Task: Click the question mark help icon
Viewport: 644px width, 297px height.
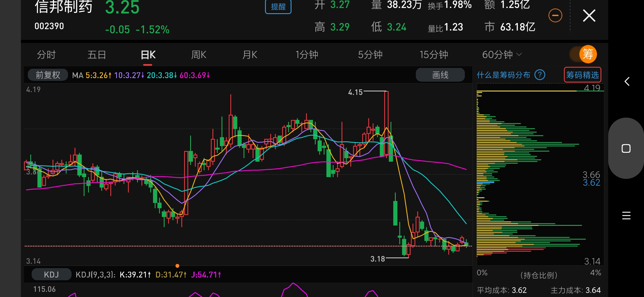Action: pos(540,75)
